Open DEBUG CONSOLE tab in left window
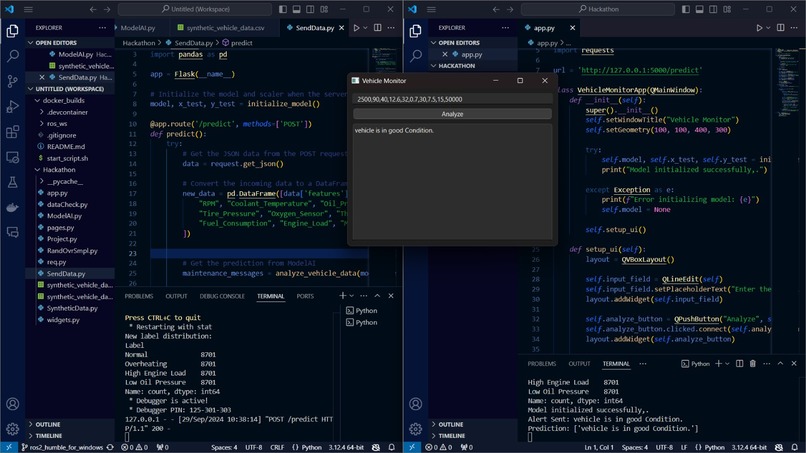This screenshot has width=806, height=453. coord(222,296)
